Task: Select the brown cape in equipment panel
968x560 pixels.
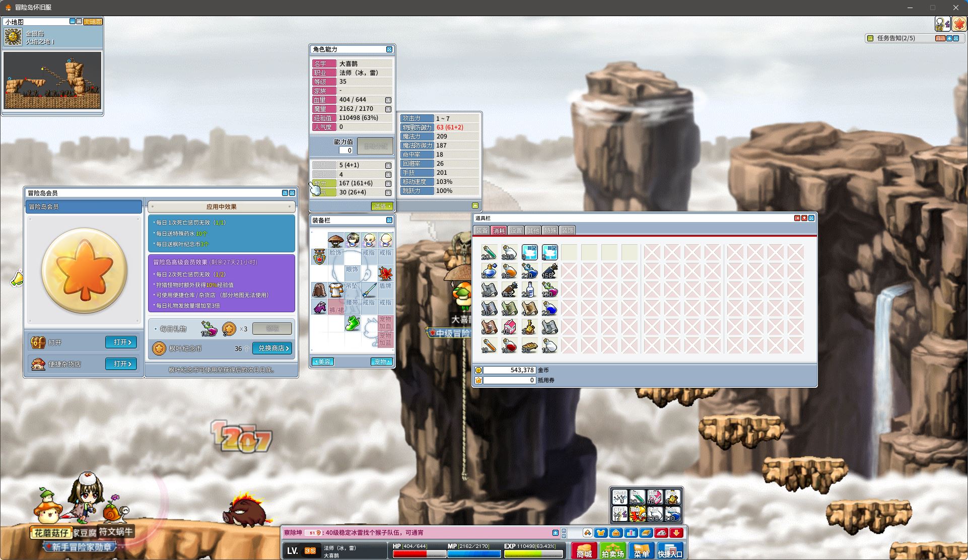Action: pyautogui.click(x=319, y=290)
